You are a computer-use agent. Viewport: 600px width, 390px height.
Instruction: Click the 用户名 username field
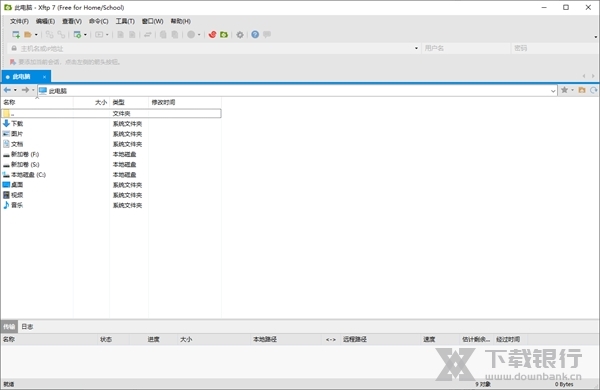[x=466, y=48]
